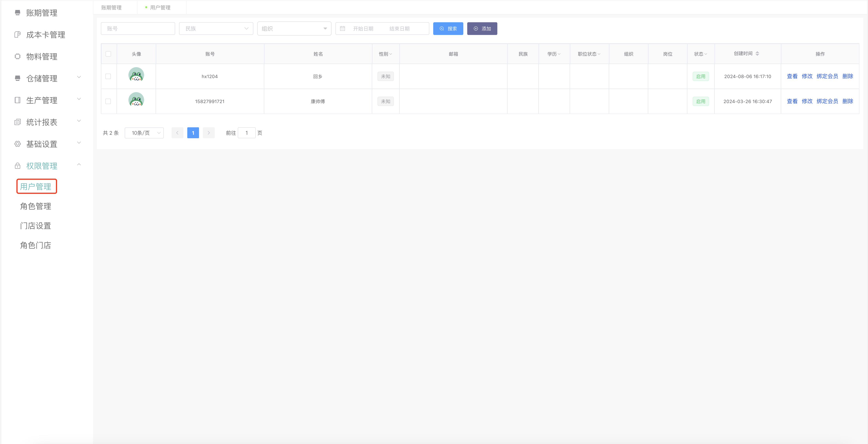Click the 权限管理 lock icon

click(x=18, y=166)
